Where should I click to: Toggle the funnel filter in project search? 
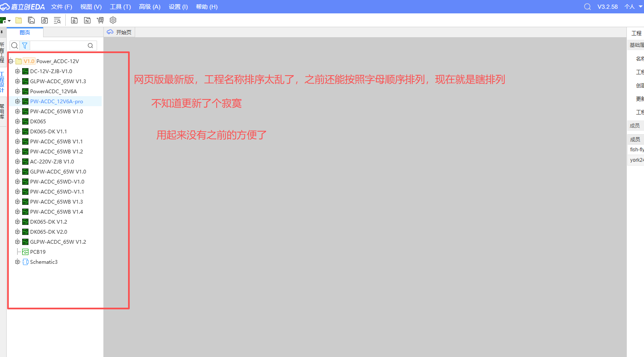tap(25, 46)
